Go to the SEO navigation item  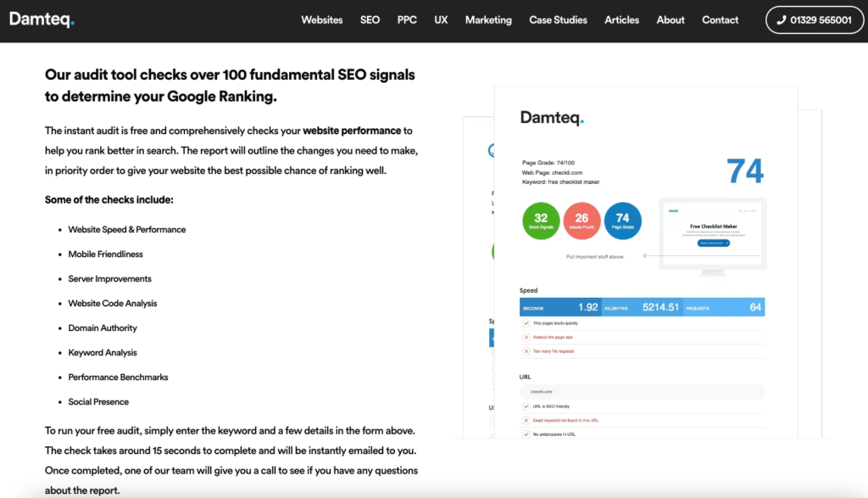[370, 20]
